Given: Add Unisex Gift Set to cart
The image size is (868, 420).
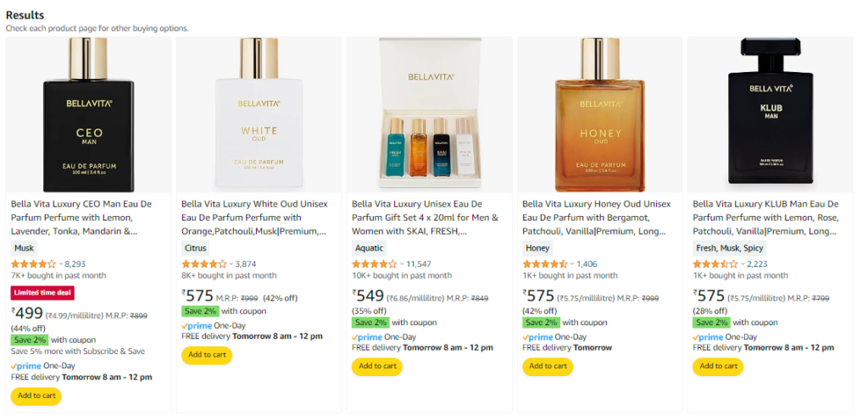Looking at the screenshot, I should 377,366.
